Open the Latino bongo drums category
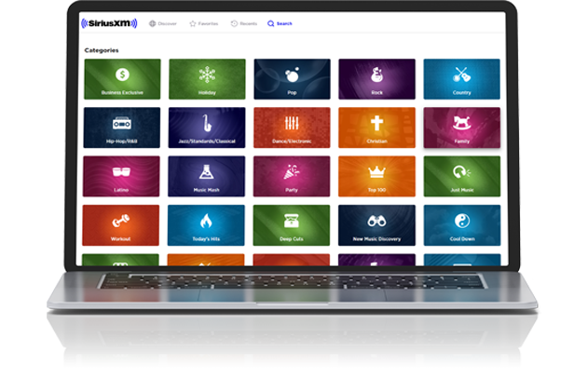The height and width of the screenshot is (377, 588). [x=121, y=176]
